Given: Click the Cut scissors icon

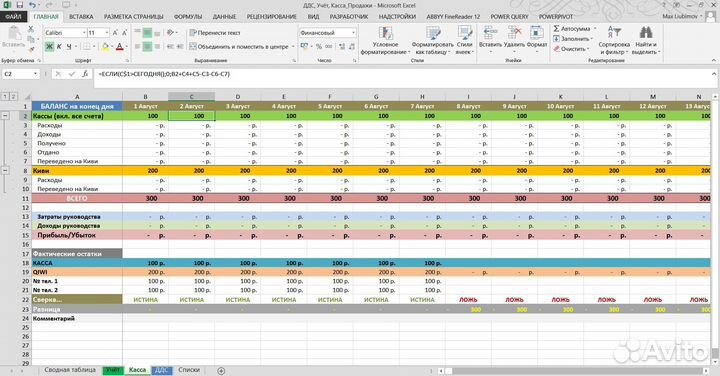Looking at the screenshot, I should pyautogui.click(x=31, y=29).
